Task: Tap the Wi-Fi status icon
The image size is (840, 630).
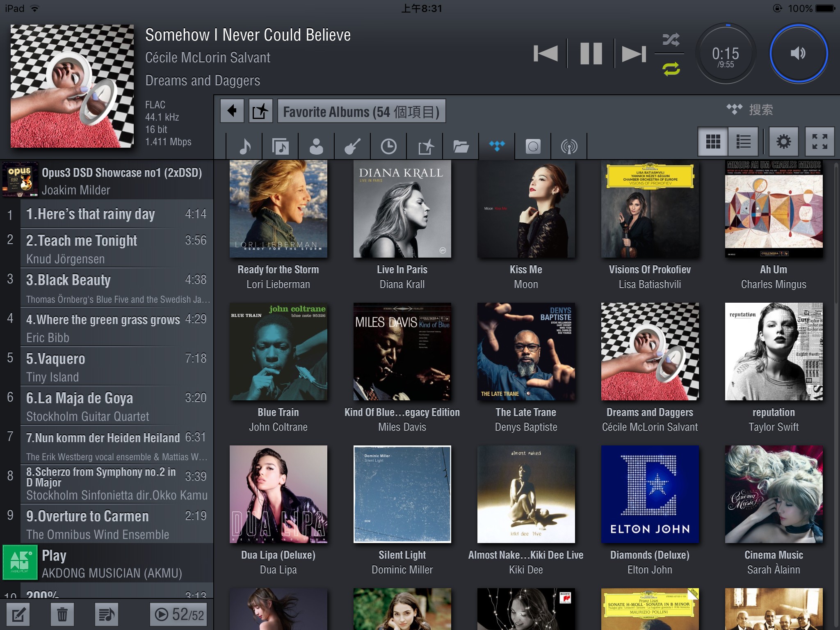Action: pos(35,8)
